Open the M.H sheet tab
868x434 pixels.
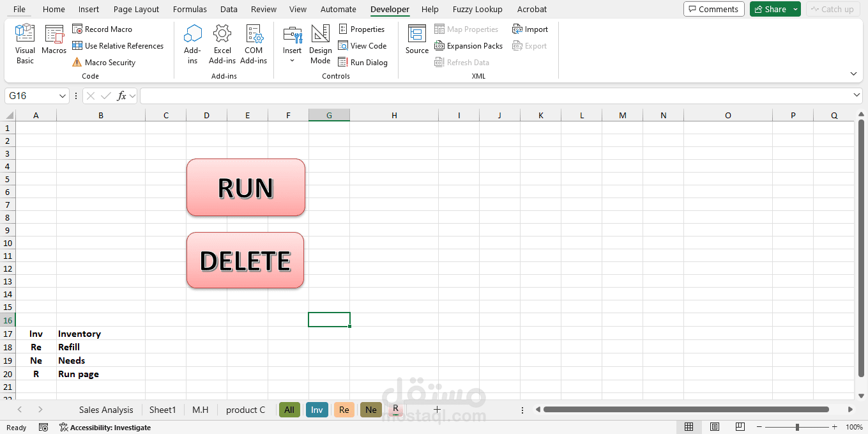point(201,410)
